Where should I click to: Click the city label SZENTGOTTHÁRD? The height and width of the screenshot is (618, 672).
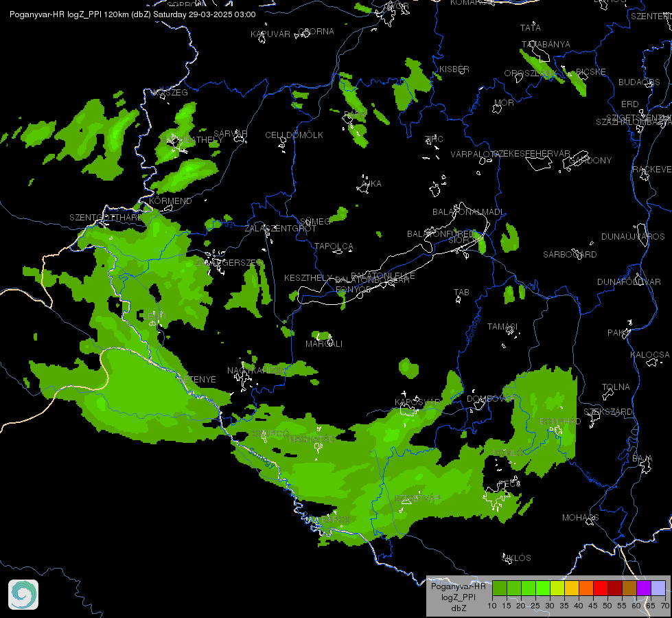pyautogui.click(x=106, y=218)
